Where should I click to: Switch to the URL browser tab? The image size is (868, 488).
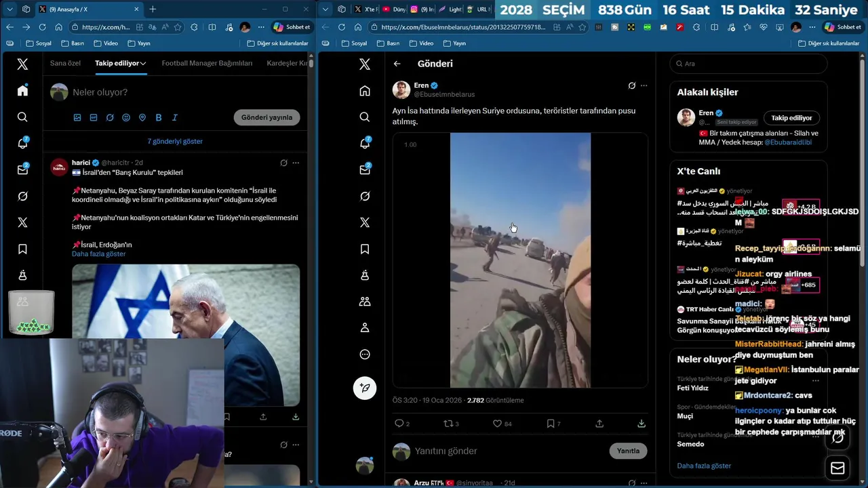coord(479,9)
